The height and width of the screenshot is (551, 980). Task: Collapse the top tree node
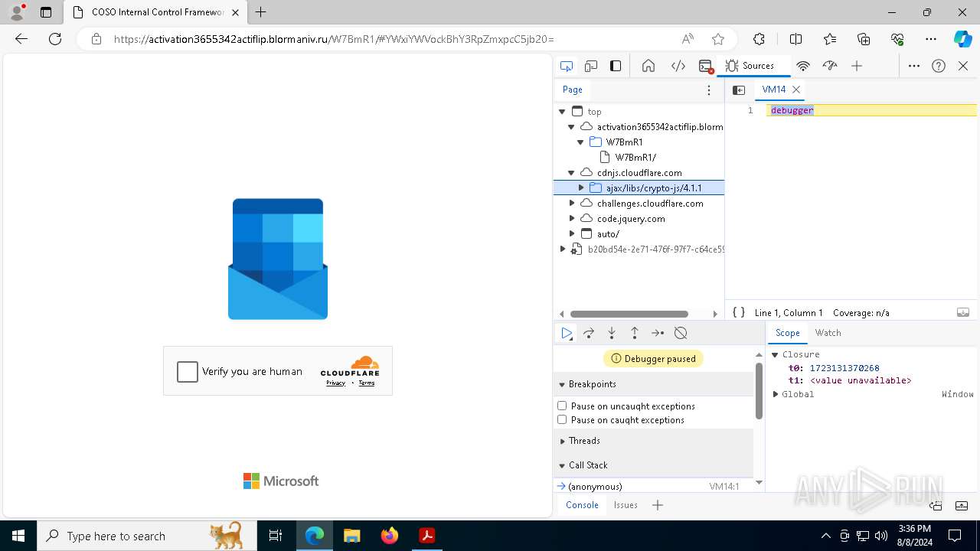click(x=562, y=112)
